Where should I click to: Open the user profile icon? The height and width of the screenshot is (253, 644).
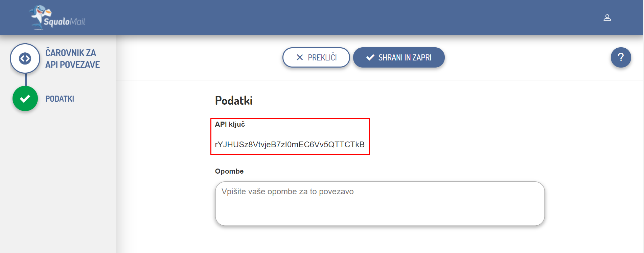pyautogui.click(x=607, y=18)
